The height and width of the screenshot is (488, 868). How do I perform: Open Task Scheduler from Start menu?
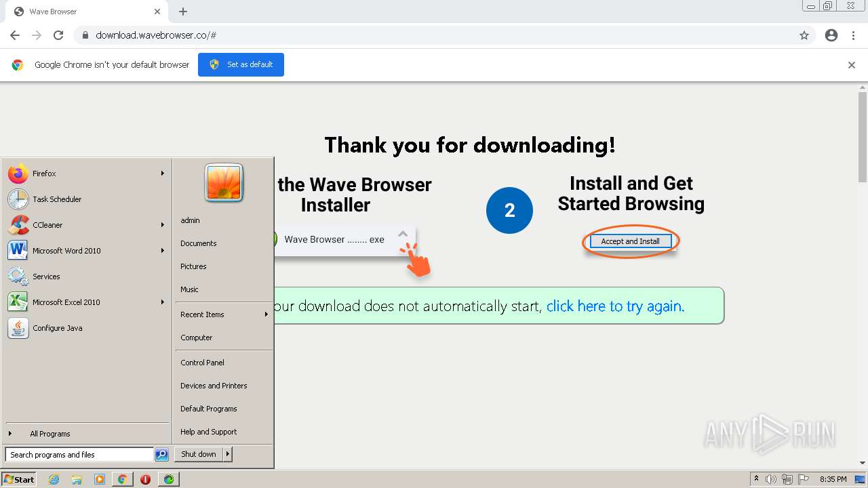coord(87,199)
